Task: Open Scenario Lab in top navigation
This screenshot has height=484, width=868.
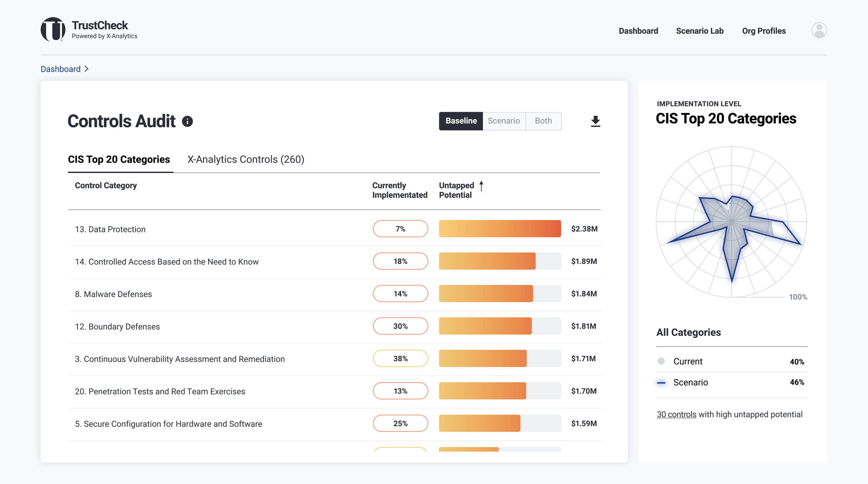Action: coord(700,31)
